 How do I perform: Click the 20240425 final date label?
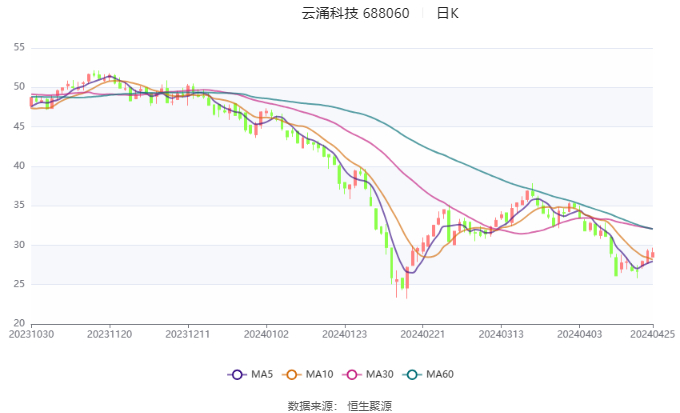653,336
